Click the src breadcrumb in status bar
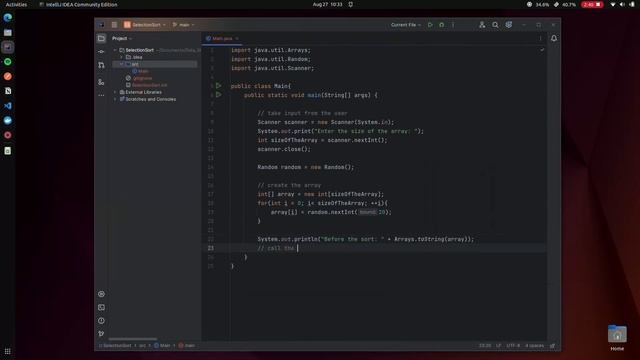The height and width of the screenshot is (360, 640). coord(142,346)
